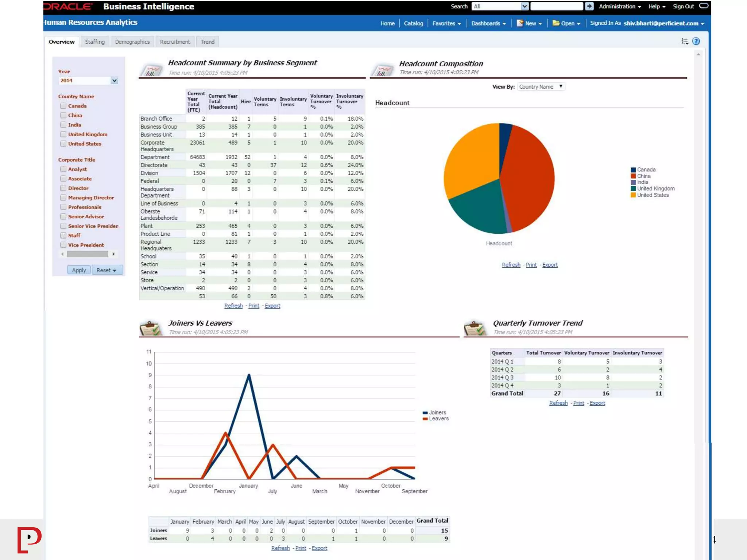The width and height of the screenshot is (747, 560).
Task: Enable the United States country filter
Action: [63, 144]
